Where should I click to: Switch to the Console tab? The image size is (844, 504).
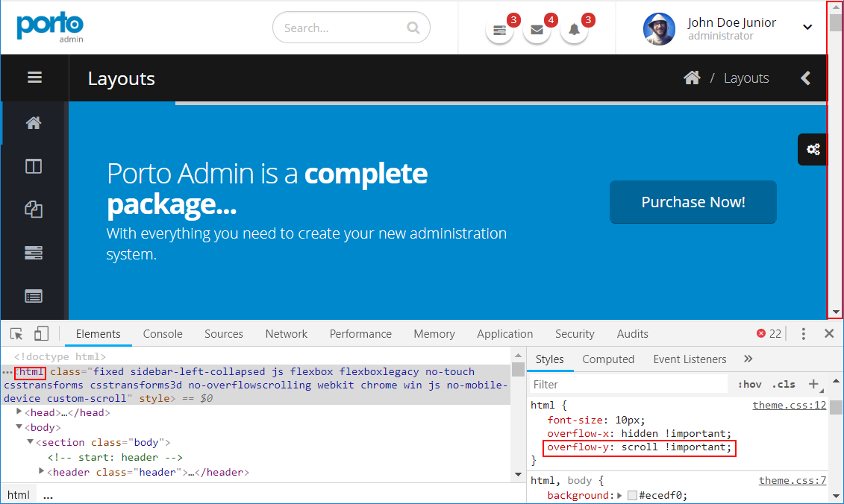point(163,333)
